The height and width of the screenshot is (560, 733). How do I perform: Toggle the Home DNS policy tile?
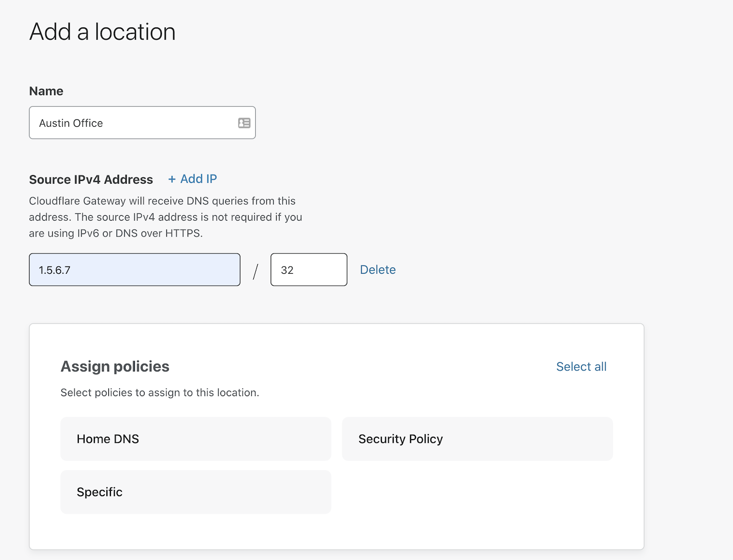pos(195,439)
